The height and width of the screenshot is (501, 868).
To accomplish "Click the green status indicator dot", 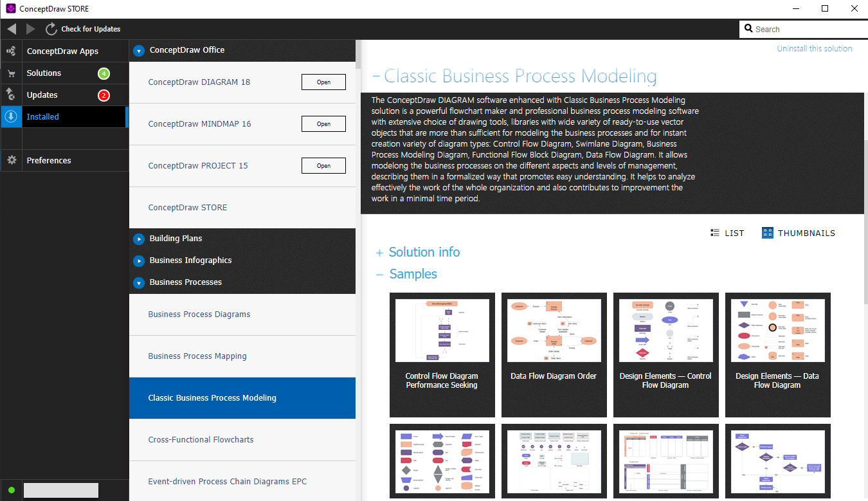I will (12, 490).
